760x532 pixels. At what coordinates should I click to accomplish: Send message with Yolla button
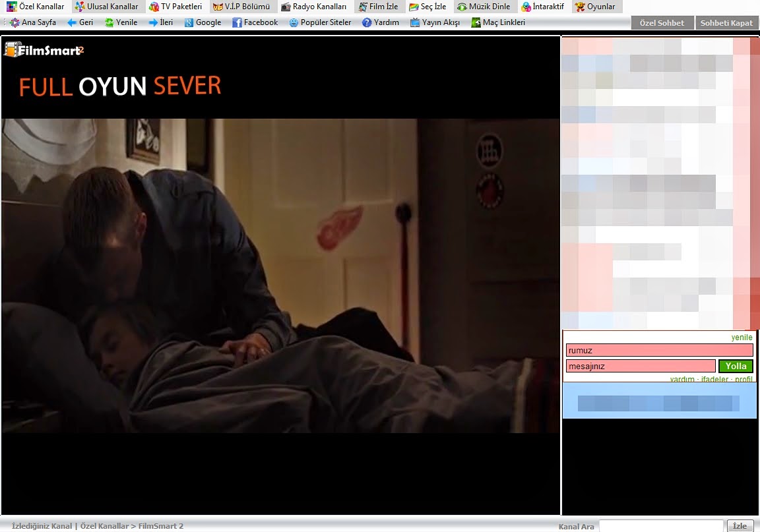pos(736,367)
